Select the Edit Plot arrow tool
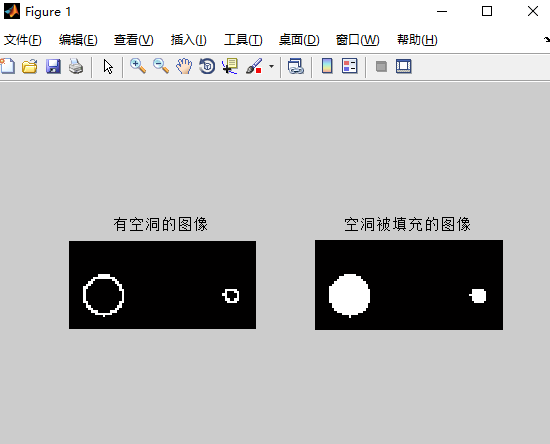 (x=108, y=66)
